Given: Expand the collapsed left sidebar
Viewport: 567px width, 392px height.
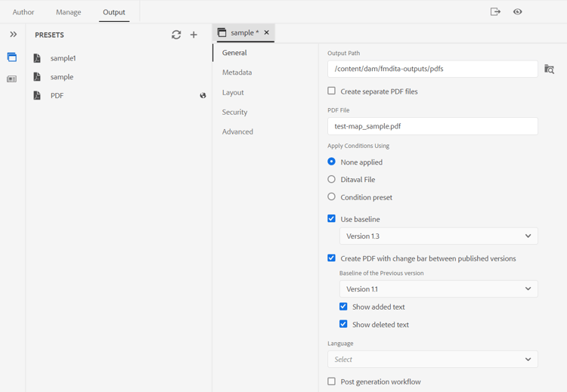Looking at the screenshot, I should point(13,35).
